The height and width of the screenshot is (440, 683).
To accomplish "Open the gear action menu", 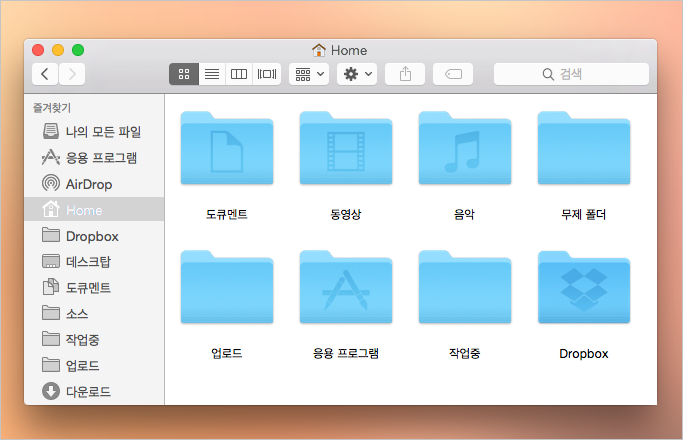I will (x=357, y=74).
